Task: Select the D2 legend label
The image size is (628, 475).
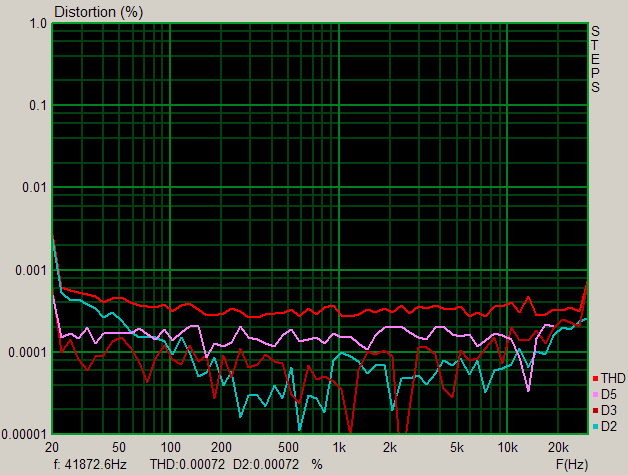Action: coord(609,427)
